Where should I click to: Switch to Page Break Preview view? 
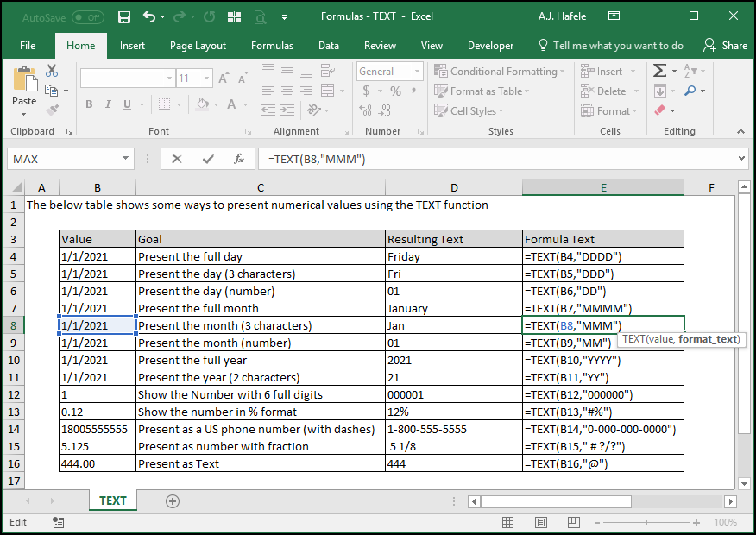[574, 522]
